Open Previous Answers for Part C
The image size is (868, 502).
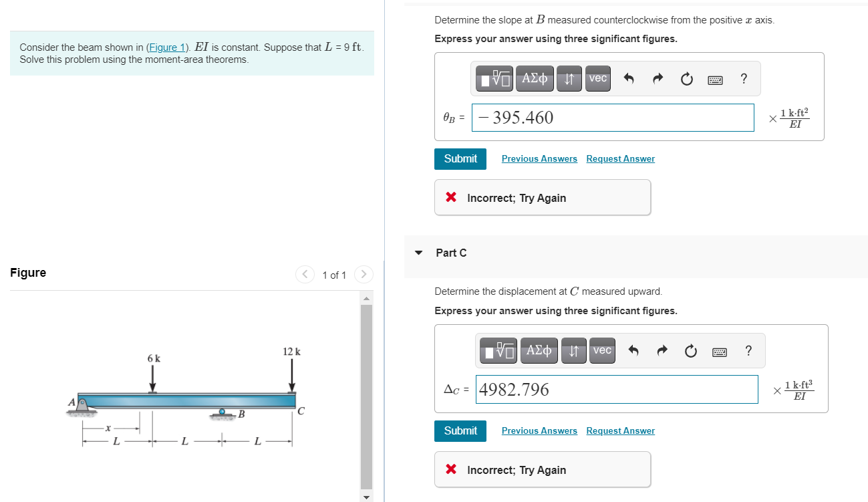[539, 430]
